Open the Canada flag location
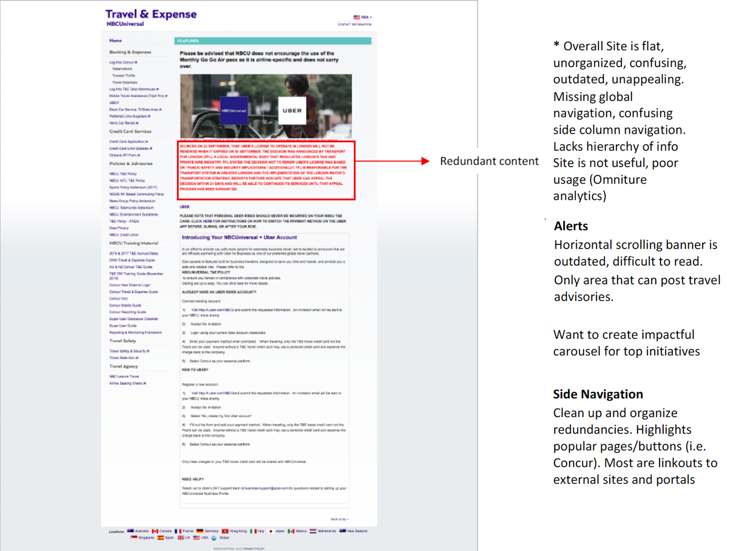 point(162,531)
